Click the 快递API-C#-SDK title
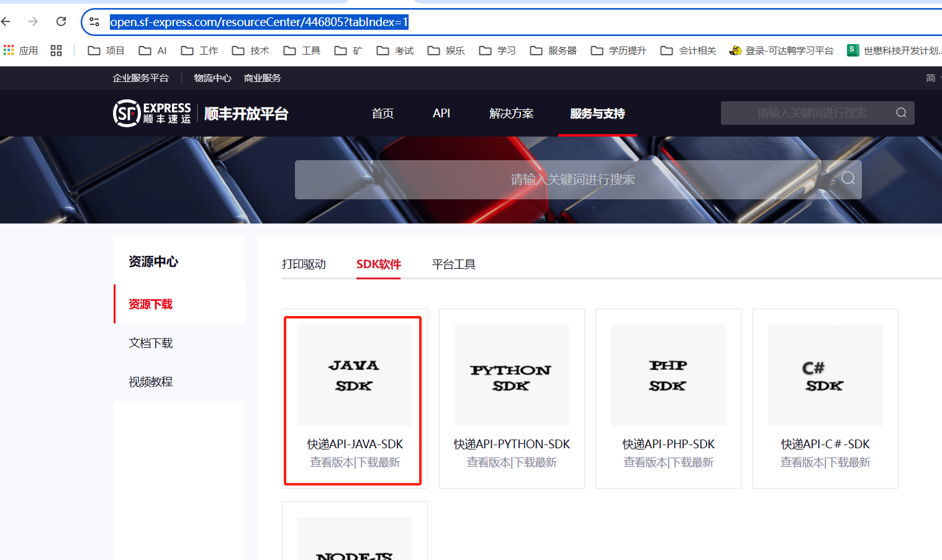 [x=825, y=445]
